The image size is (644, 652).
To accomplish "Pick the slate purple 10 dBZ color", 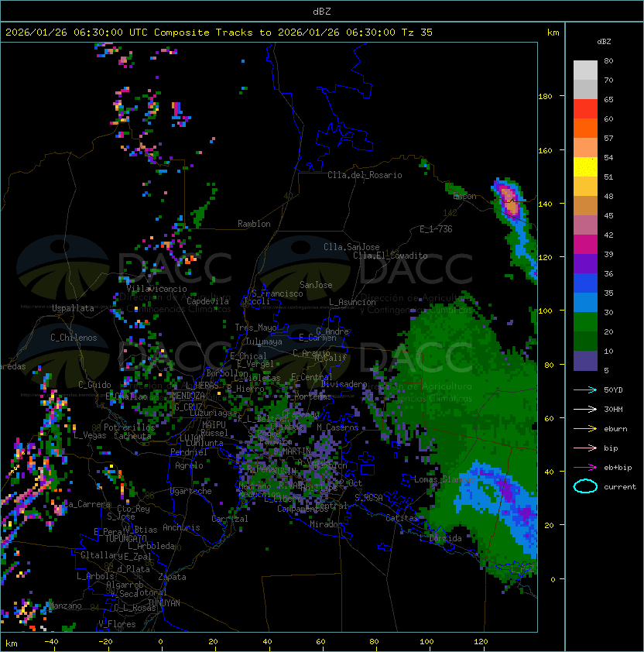I will 585,360.
